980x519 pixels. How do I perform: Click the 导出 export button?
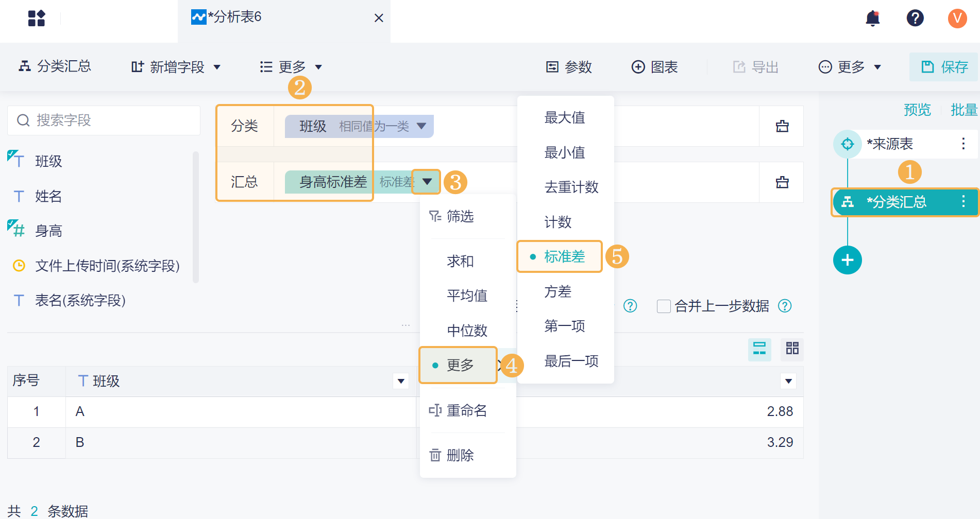[x=755, y=67]
